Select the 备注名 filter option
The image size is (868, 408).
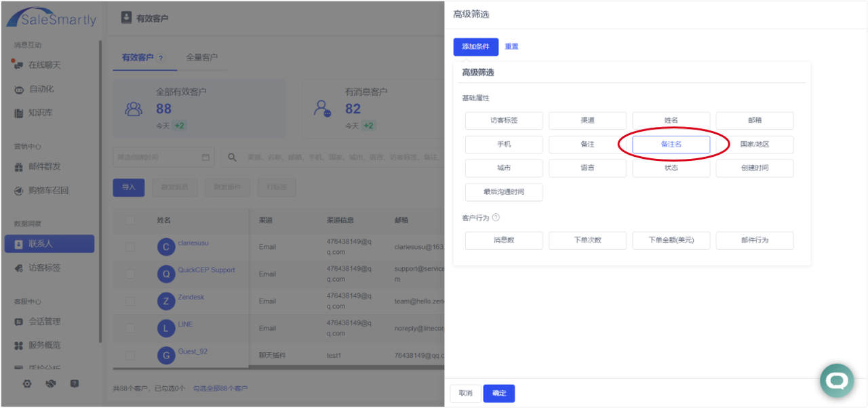pos(671,145)
